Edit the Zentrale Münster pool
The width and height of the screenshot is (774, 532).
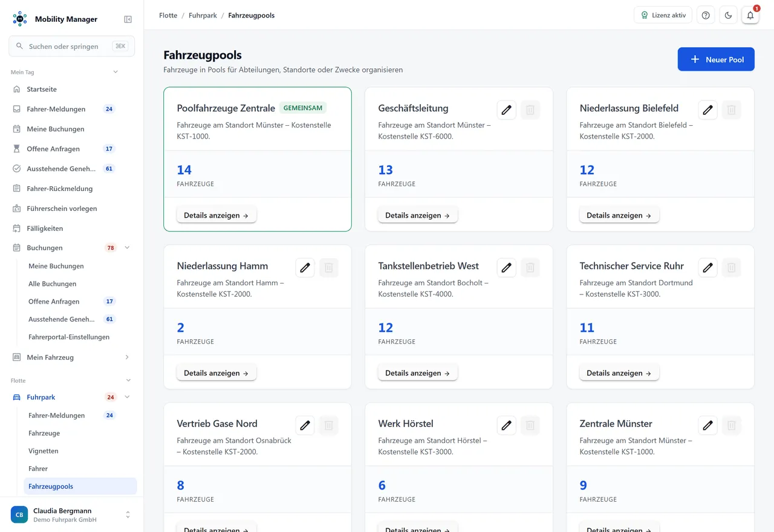pyautogui.click(x=708, y=426)
